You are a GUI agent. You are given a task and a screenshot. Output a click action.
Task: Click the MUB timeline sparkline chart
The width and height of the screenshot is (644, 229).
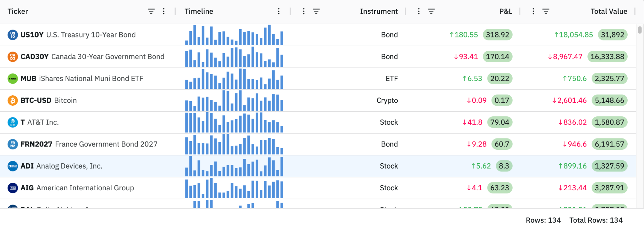234,79
